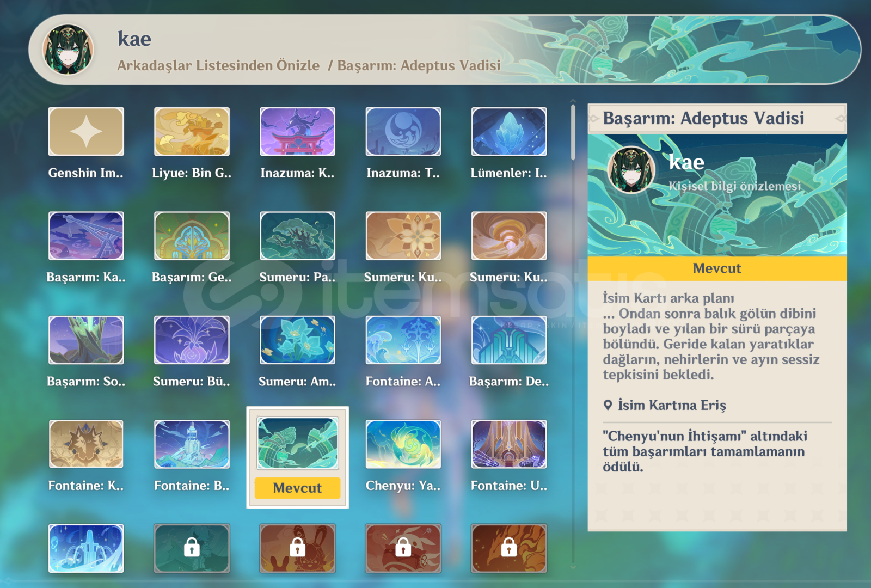Click the namecard list scrollbar handle
The width and height of the screenshot is (871, 588).
(573, 133)
